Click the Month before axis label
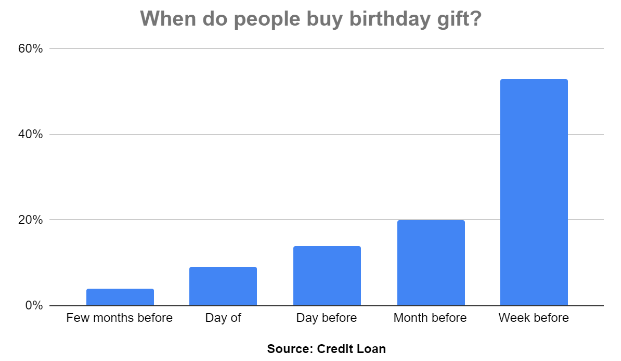This screenshot has width=621, height=361. click(x=430, y=318)
